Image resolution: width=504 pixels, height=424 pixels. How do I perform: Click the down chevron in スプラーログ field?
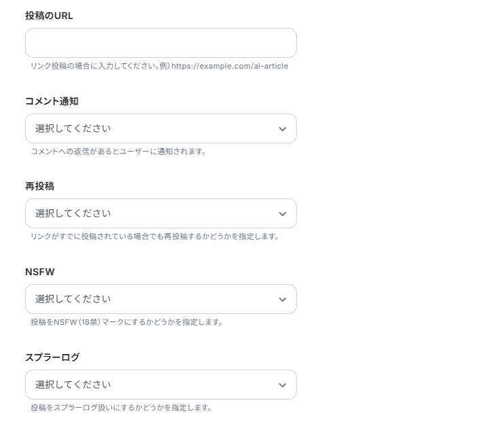pos(283,385)
